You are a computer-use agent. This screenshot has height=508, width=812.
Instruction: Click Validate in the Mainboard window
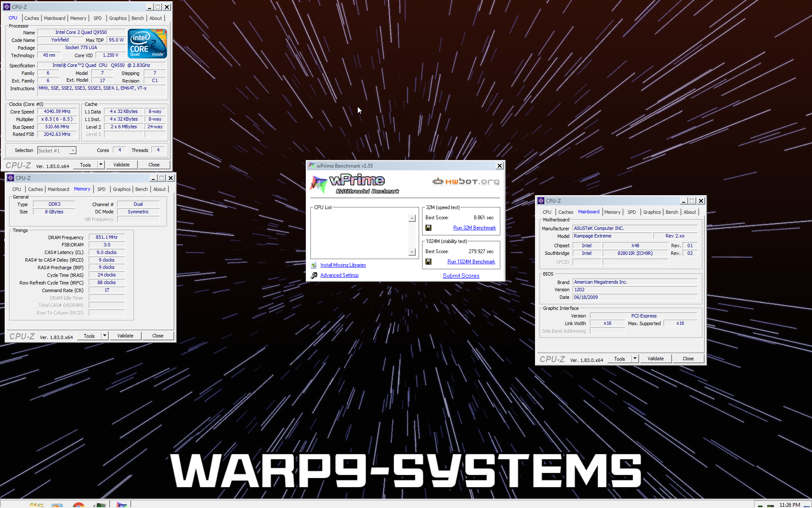pos(656,359)
